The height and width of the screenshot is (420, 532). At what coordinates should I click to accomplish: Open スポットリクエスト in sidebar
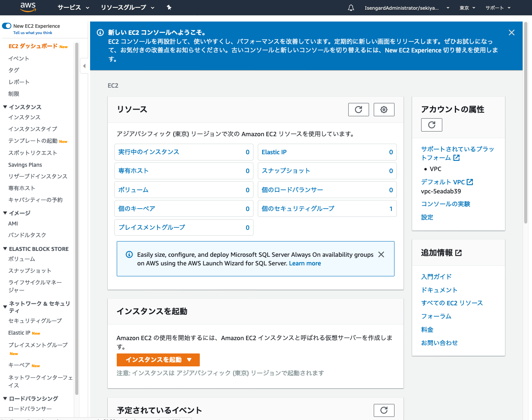[33, 153]
